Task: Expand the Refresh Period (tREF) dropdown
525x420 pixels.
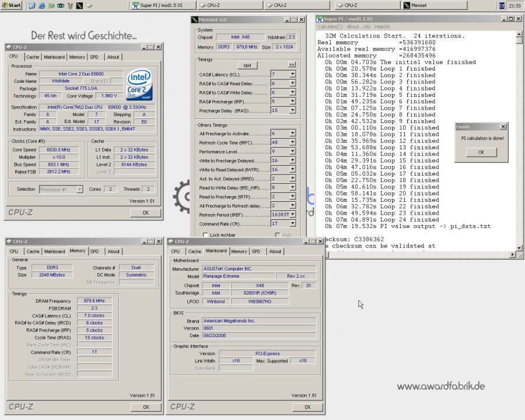Action: click(292, 214)
